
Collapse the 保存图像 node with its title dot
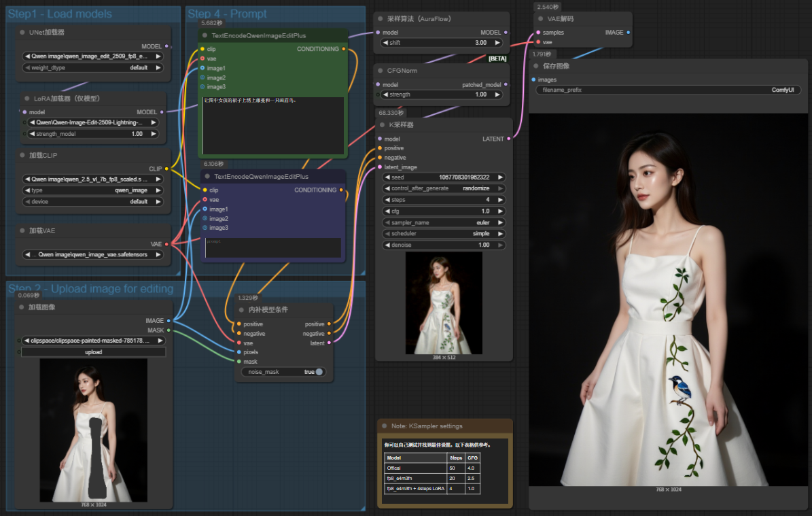pyautogui.click(x=537, y=66)
